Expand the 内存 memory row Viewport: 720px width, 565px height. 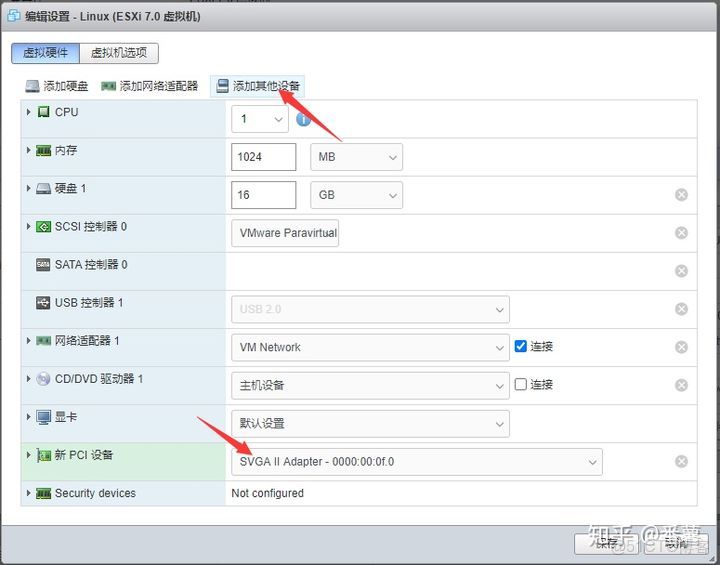(x=28, y=150)
